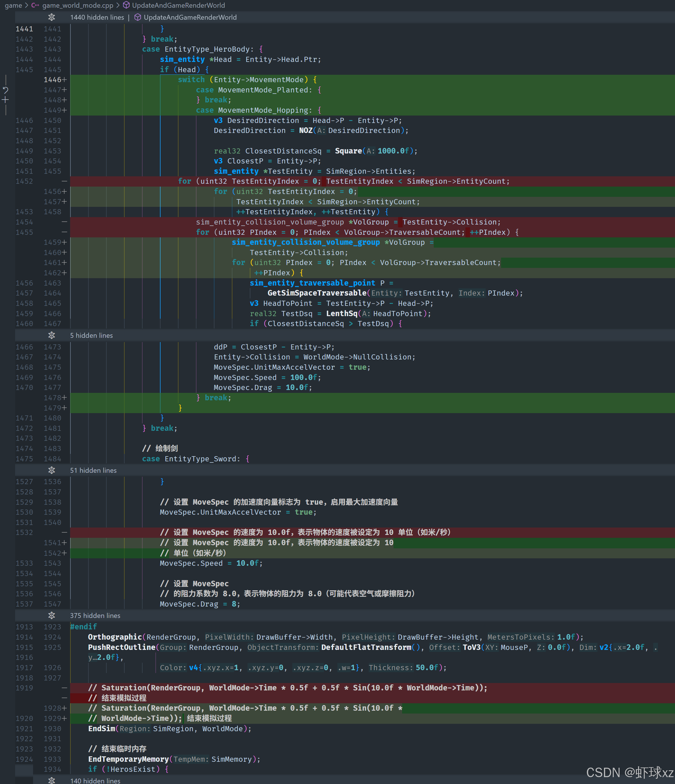Click the GetSimSpaceTraversable function call
The image size is (675, 784).
317,293
